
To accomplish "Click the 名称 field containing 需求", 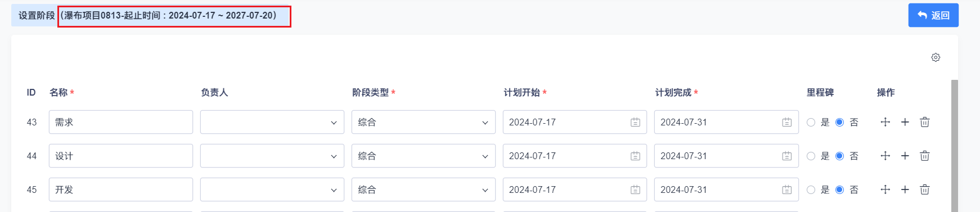I will (x=121, y=122).
